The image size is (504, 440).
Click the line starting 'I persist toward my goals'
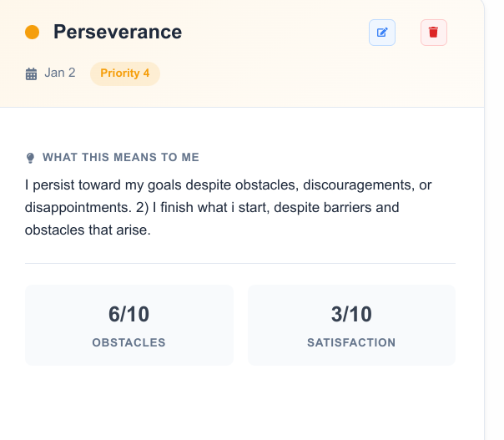(x=229, y=184)
